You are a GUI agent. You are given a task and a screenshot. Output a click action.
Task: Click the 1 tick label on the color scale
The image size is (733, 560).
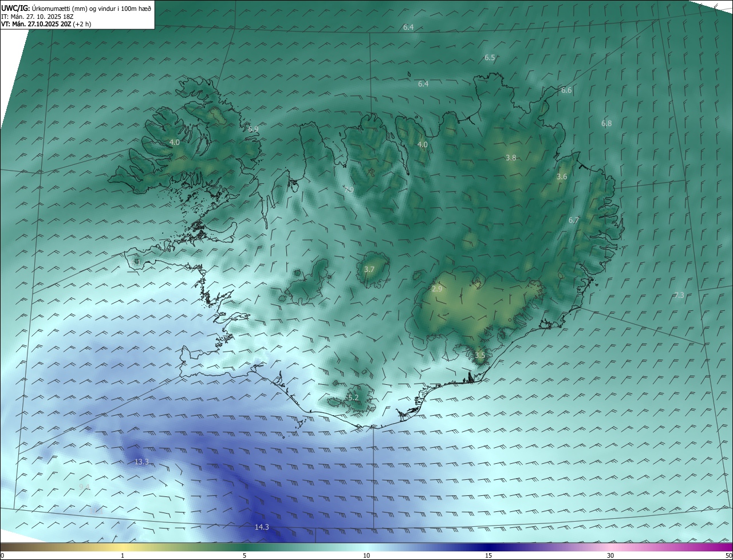pos(123,555)
